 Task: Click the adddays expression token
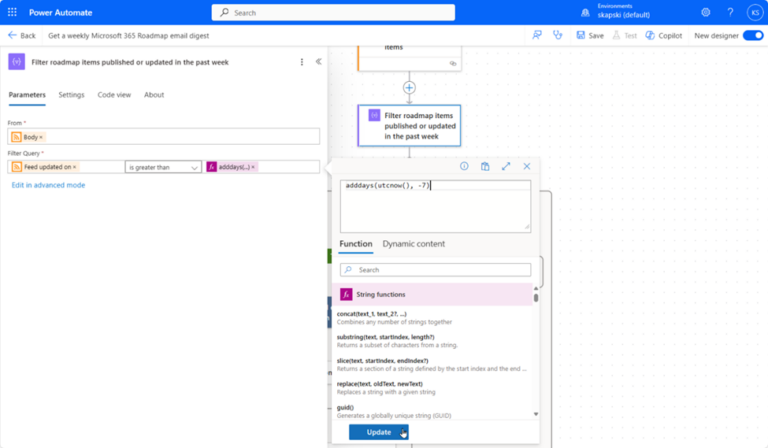coord(230,167)
